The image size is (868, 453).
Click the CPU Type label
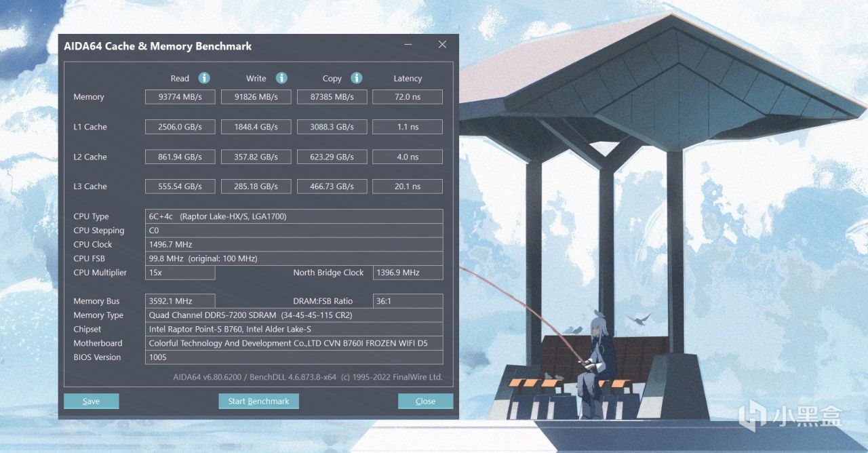tap(91, 216)
